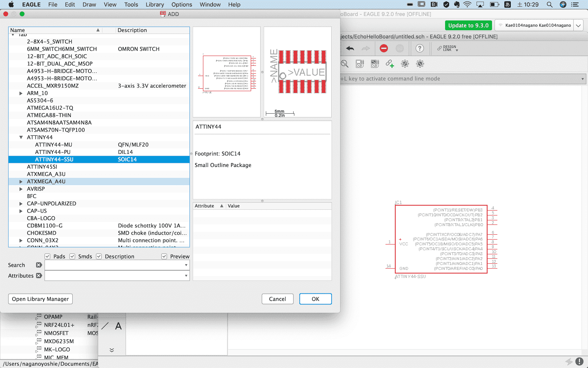Viewport: 588px width, 368px height.
Task: Open the user account dropdown arrow
Action: (579, 25)
